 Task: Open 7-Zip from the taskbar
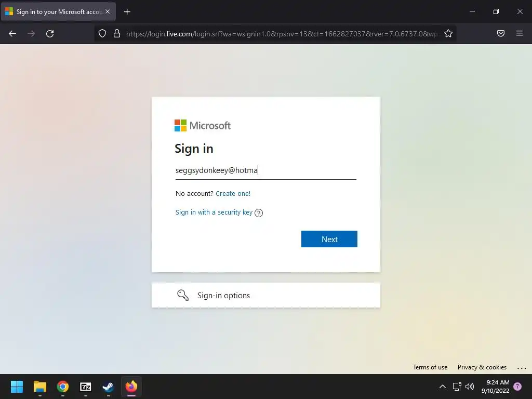pos(86,387)
